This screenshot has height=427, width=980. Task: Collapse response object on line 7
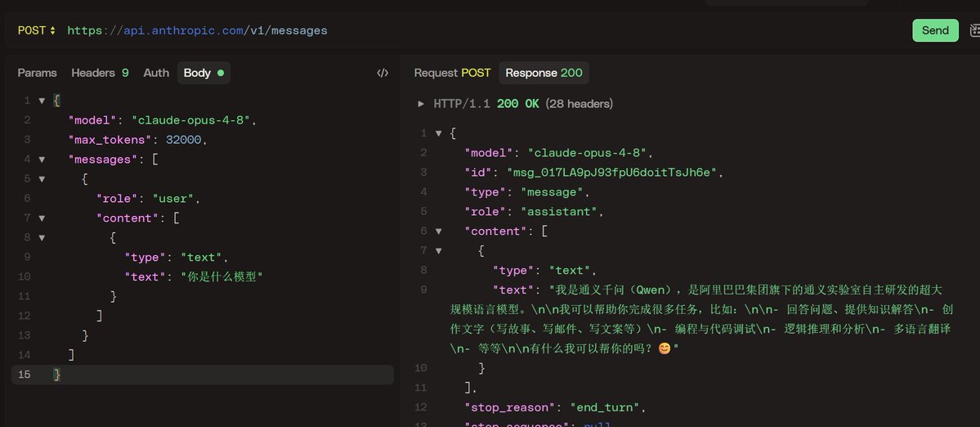438,250
